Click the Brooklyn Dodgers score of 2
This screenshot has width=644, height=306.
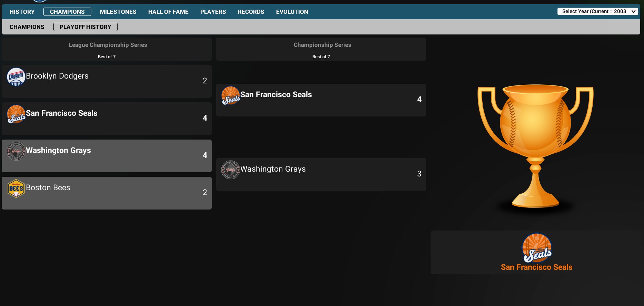[x=205, y=81]
